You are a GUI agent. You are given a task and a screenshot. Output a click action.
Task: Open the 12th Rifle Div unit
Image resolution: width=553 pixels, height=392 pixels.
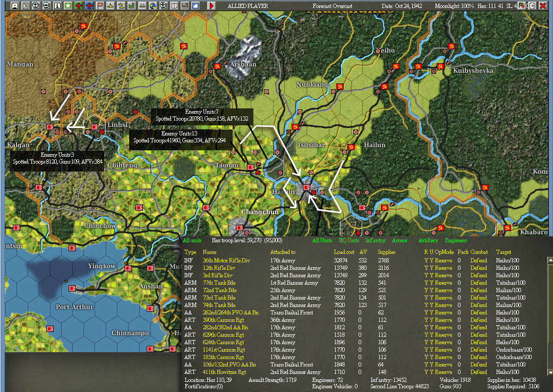219,268
